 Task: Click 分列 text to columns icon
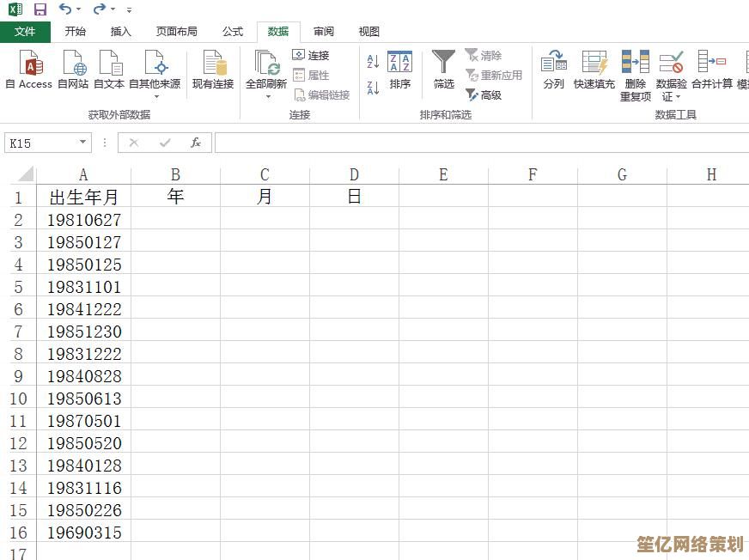click(554, 69)
